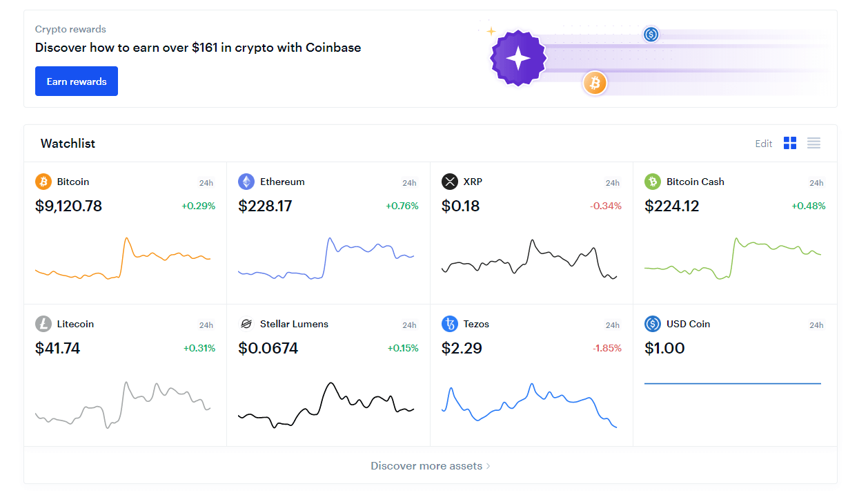Click the Bitcoin orange coin icon
The height and width of the screenshot is (493, 868).
[x=43, y=182]
